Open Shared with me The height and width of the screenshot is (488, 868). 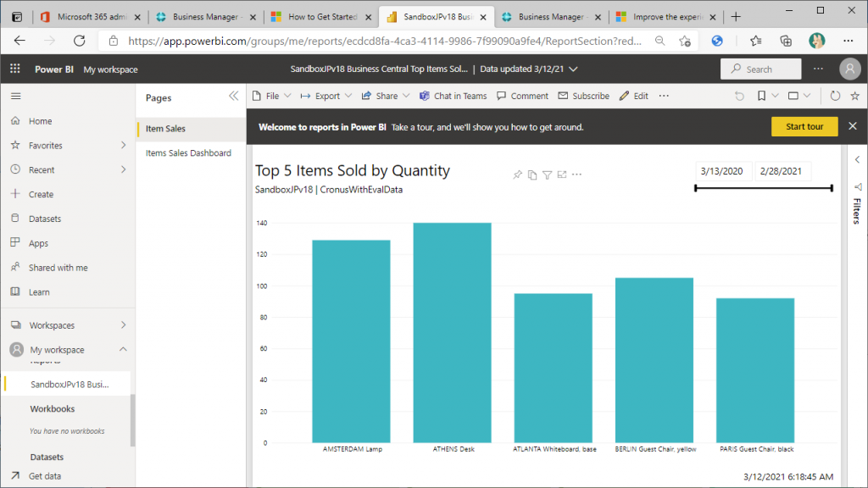point(58,267)
